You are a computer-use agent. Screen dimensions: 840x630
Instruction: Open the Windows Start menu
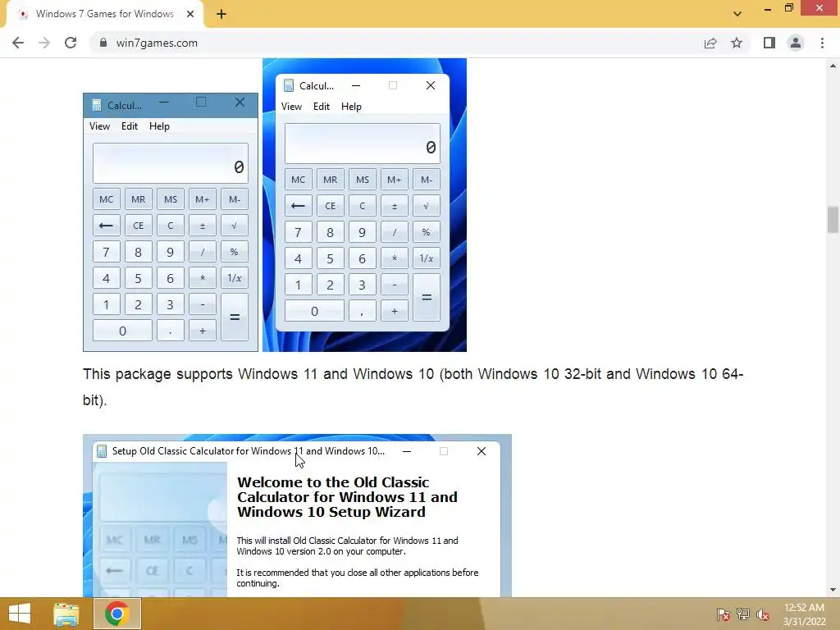pyautogui.click(x=20, y=614)
